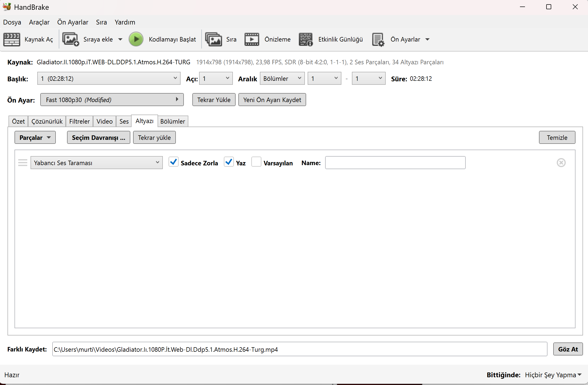Viewport: 588px width, 385px height.
Task: Grab the subtitle track reorder handle
Action: [23, 163]
